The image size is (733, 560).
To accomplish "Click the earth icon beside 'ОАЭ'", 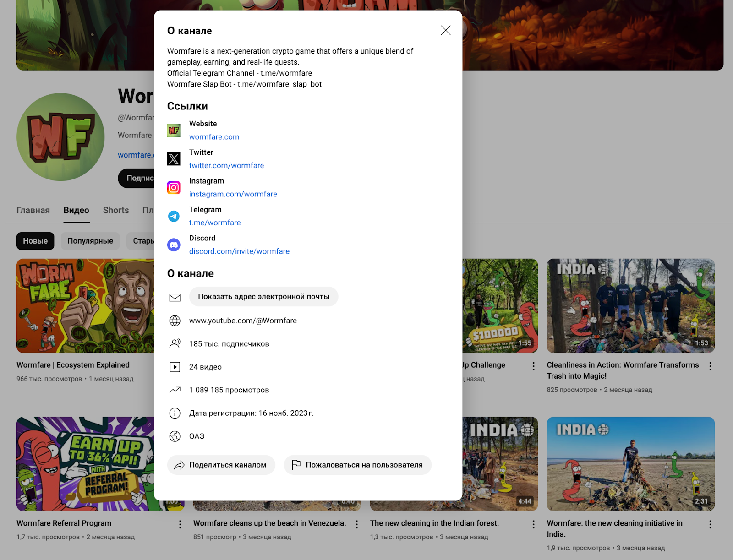I will [x=175, y=436].
